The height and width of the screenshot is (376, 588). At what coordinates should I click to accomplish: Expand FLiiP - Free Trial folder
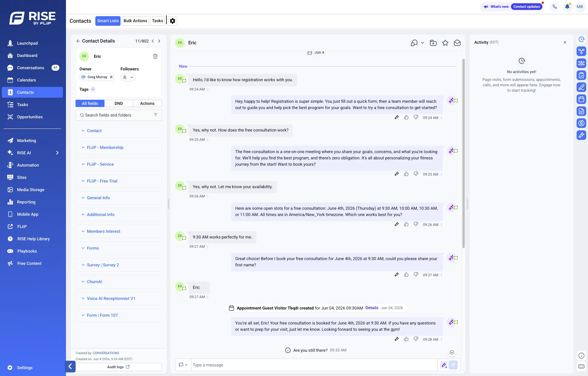coord(119,181)
